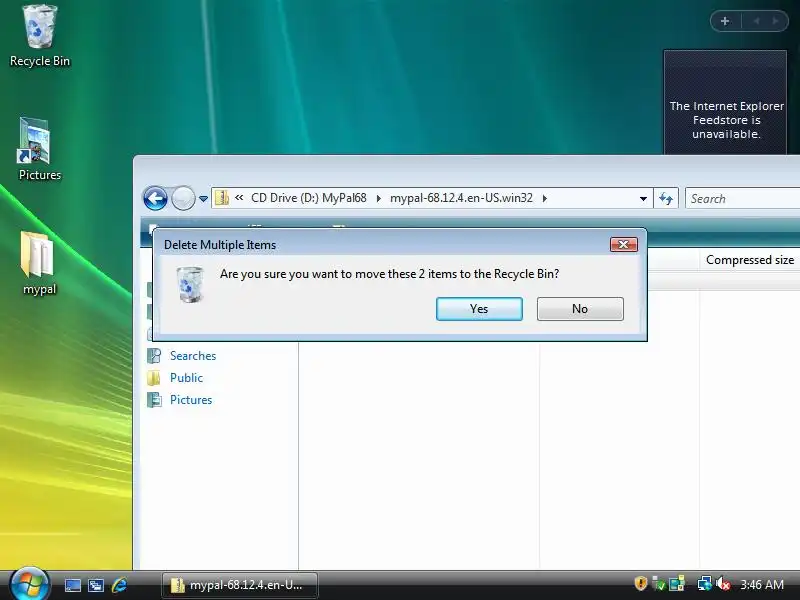This screenshot has width=800, height=600.
Task: Click Show Desktop in Quick Launch
Action: [x=72, y=585]
